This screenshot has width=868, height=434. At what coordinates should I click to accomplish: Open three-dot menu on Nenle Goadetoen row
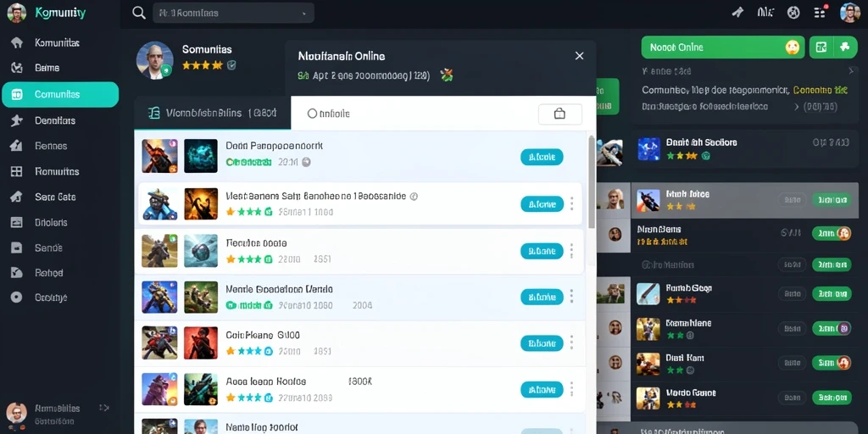[x=572, y=296]
